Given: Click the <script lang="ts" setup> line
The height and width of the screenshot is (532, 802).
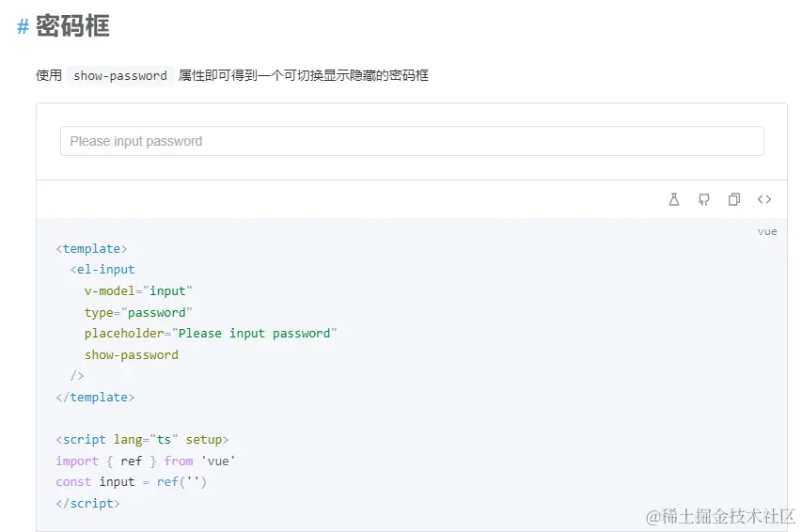Looking at the screenshot, I should point(142,440).
